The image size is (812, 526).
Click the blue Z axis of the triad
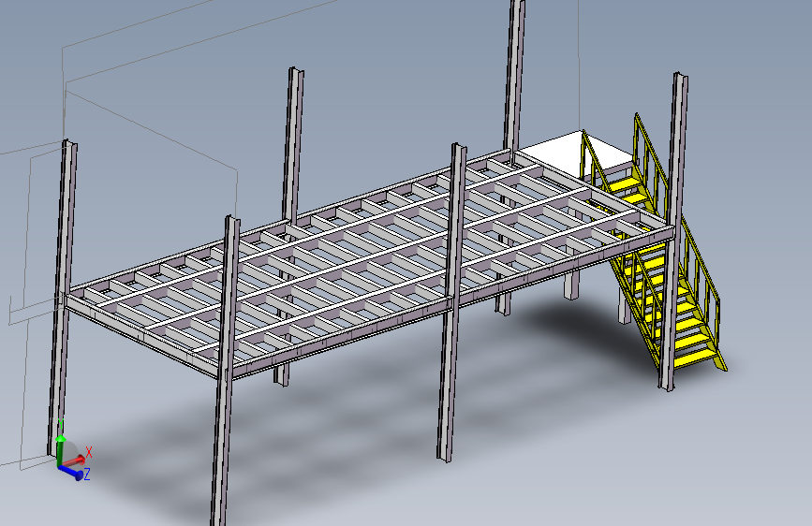click(x=71, y=472)
